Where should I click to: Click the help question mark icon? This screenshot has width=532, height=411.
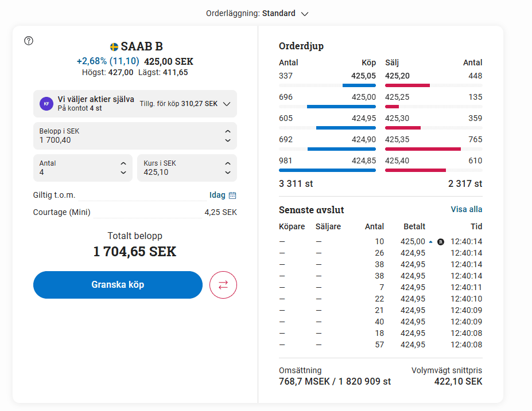coord(29,41)
